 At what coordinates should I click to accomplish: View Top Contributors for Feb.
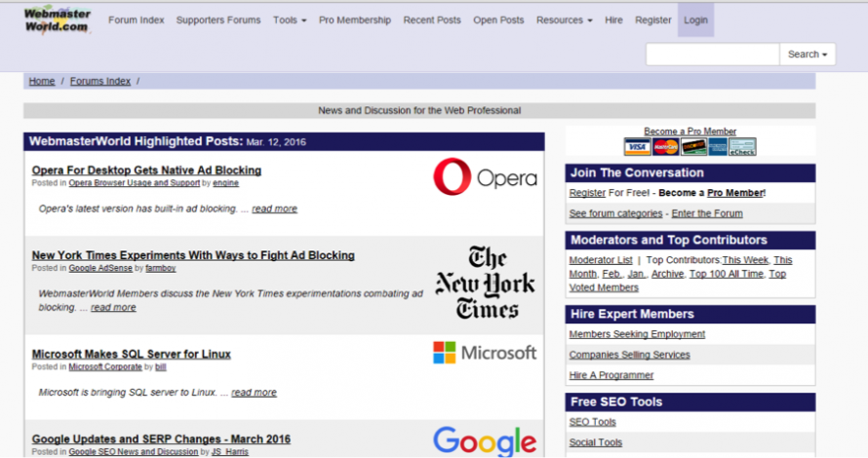(x=612, y=274)
